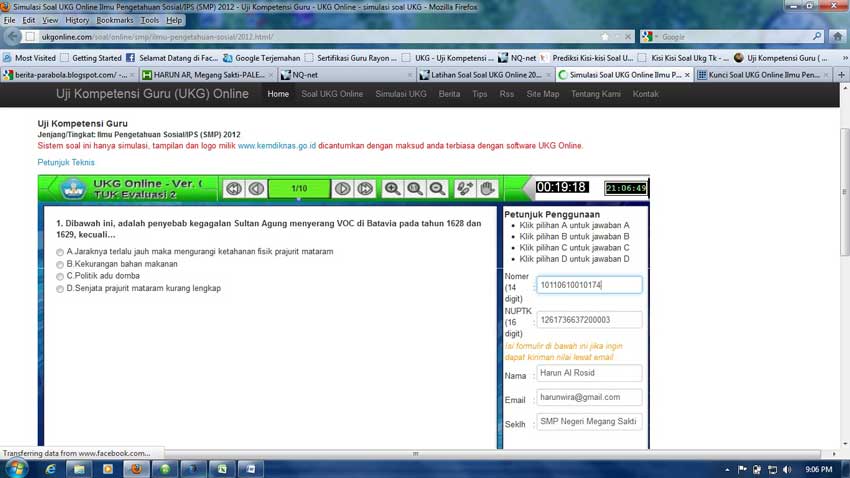Open the search engine dropdown in search bar
The image size is (850, 478).
click(x=649, y=37)
